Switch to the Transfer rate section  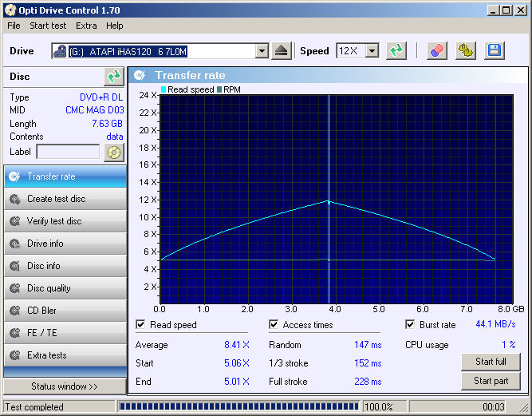tap(65, 176)
